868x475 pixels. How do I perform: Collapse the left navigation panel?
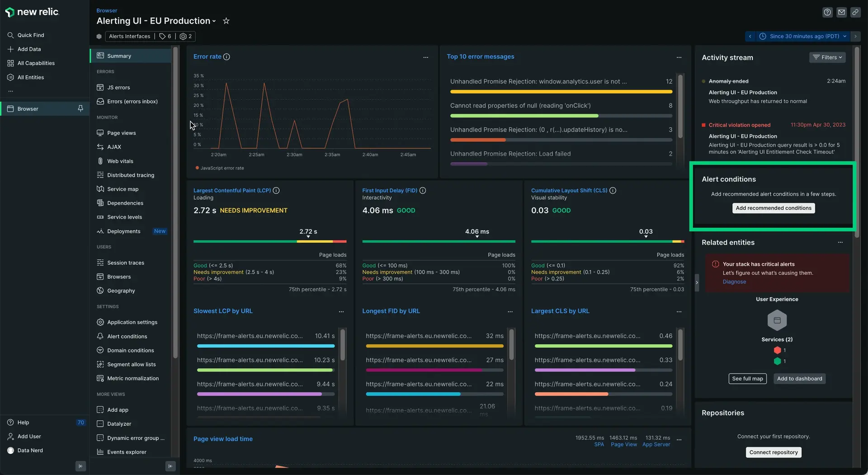[x=80, y=466]
